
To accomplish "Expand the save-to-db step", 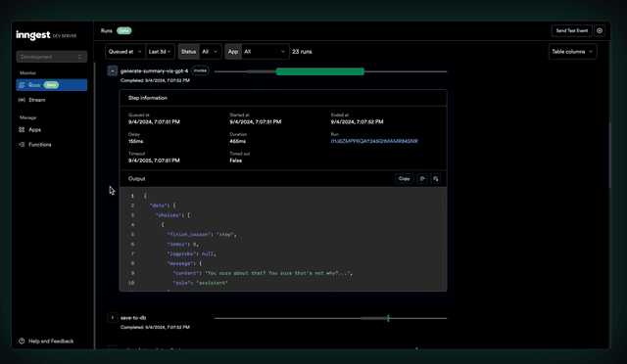I will point(113,318).
